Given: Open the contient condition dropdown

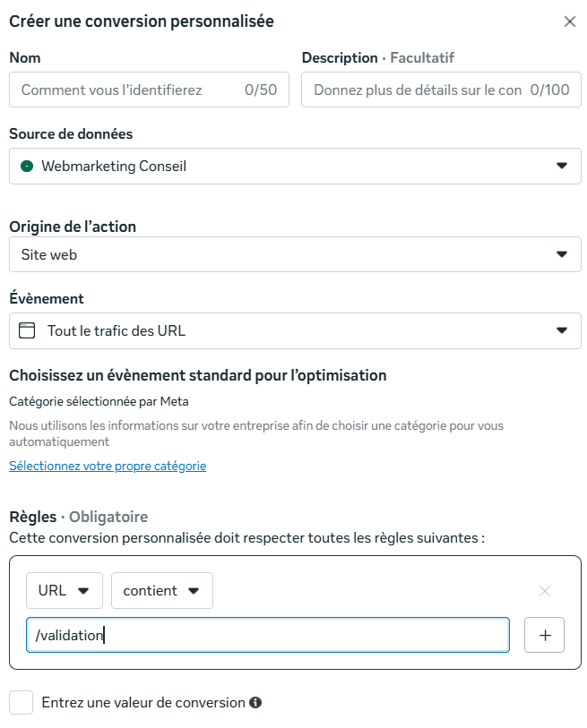Looking at the screenshot, I should tap(161, 590).
